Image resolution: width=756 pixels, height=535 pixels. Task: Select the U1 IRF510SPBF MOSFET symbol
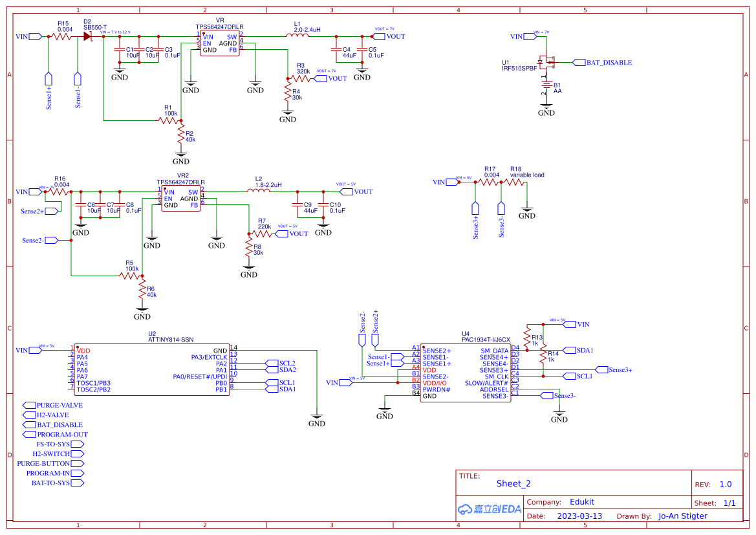point(546,62)
